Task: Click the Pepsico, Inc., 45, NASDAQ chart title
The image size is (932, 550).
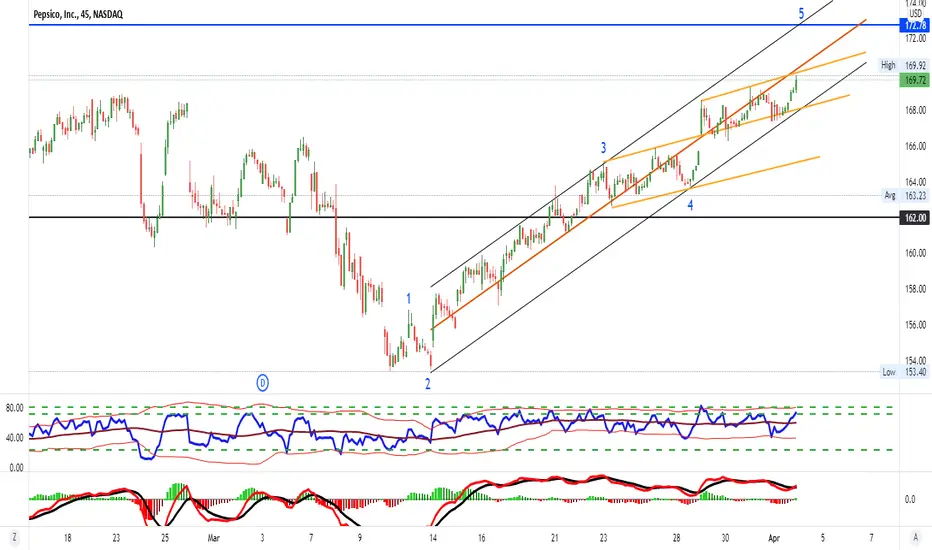Action: pos(78,14)
